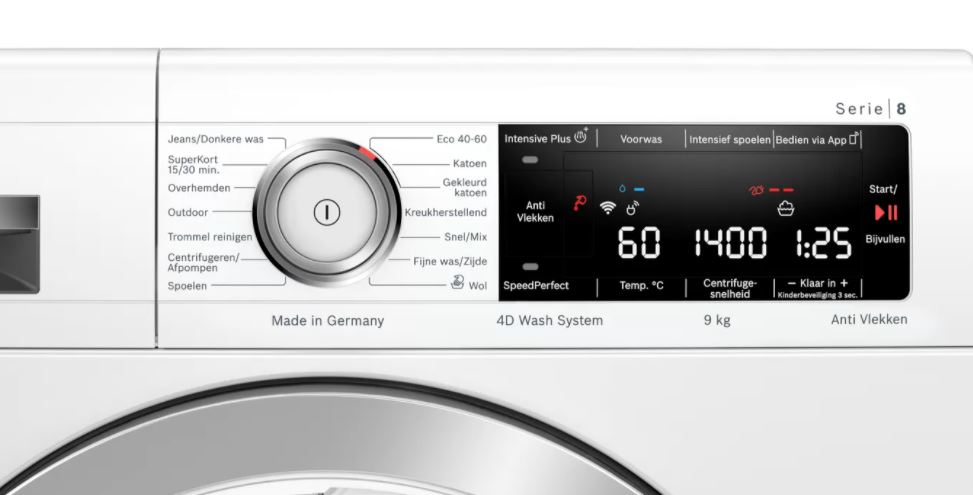Image resolution: width=973 pixels, height=495 pixels.
Task: Tap the indicator light above SpeedPerfect
Action: 530,267
